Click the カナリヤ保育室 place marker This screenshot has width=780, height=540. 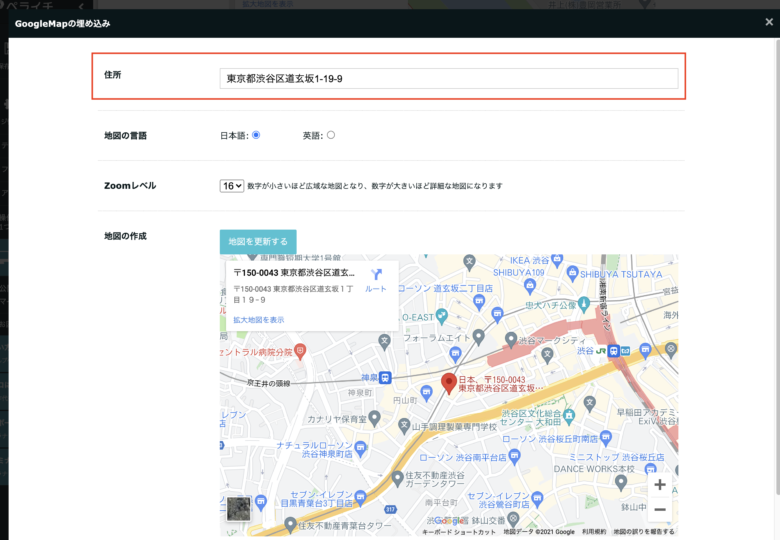pyautogui.click(x=375, y=418)
